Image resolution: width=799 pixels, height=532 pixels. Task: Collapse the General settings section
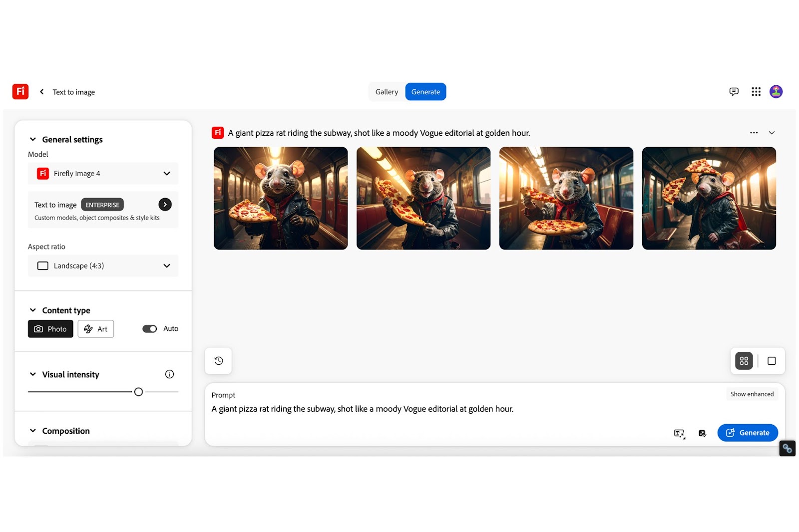click(33, 140)
